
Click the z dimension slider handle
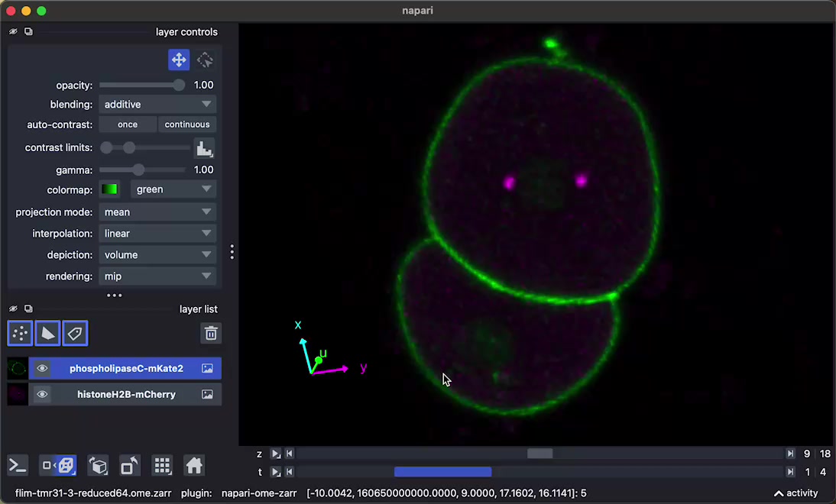pos(540,454)
